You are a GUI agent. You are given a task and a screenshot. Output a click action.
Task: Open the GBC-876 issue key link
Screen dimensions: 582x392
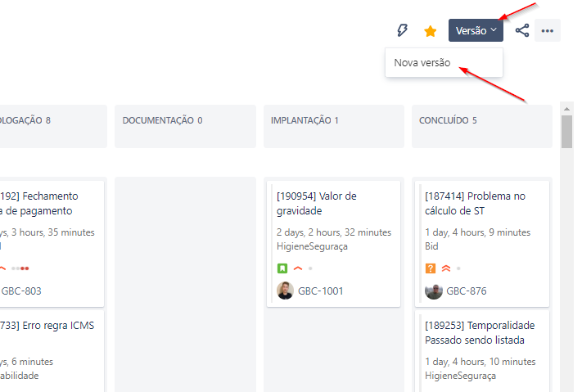[466, 291]
